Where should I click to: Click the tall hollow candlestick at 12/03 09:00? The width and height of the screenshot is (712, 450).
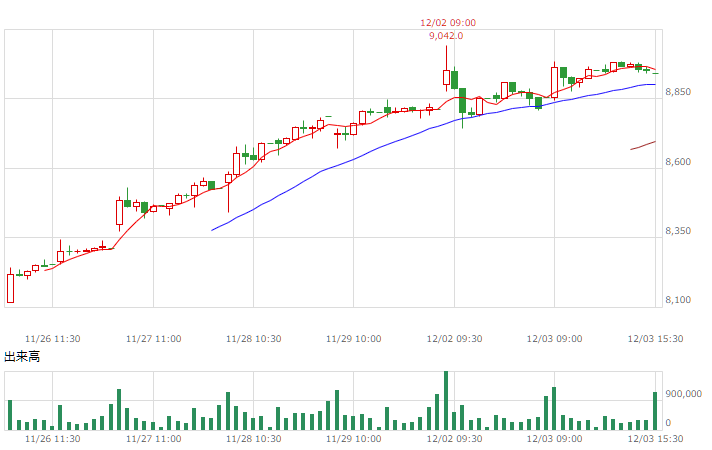(x=554, y=82)
